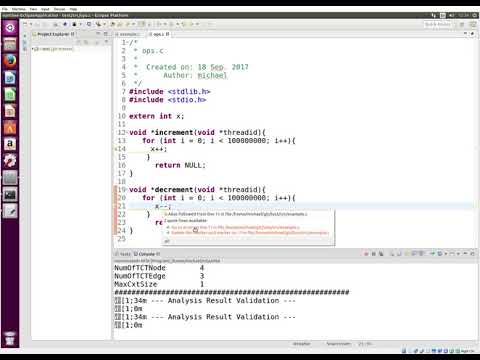Click the red terminate icon in Console
Screen dimensions: 480x360
[x=366, y=254]
